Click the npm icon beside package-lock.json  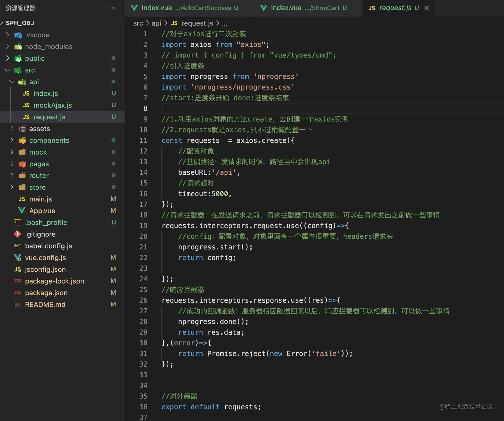pyautogui.click(x=18, y=281)
